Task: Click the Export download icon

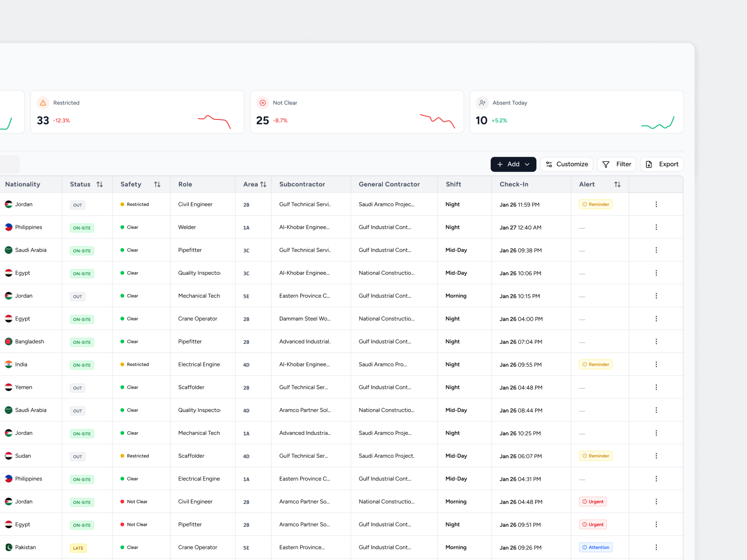Action: [649, 164]
